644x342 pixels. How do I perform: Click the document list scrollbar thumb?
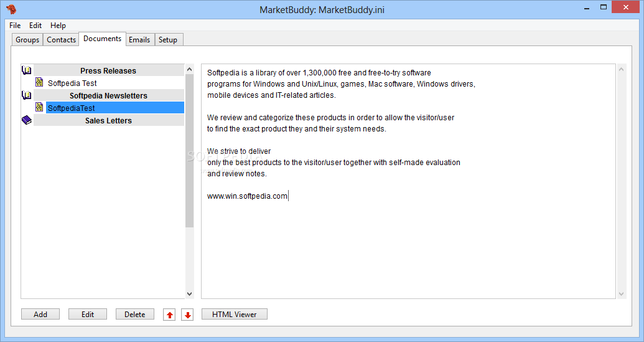pyautogui.click(x=189, y=151)
